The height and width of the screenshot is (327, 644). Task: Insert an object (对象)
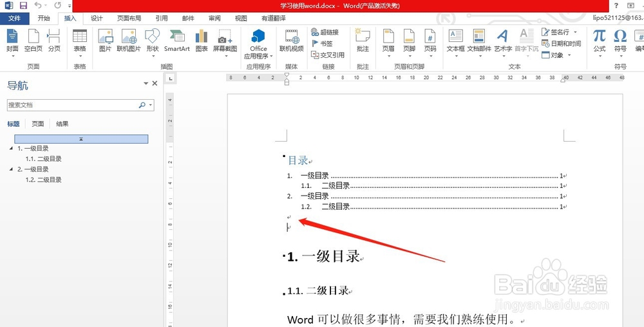(553, 55)
